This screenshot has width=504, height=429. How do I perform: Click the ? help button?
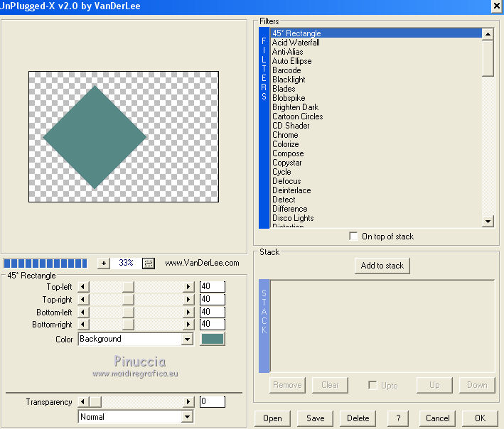click(x=398, y=418)
